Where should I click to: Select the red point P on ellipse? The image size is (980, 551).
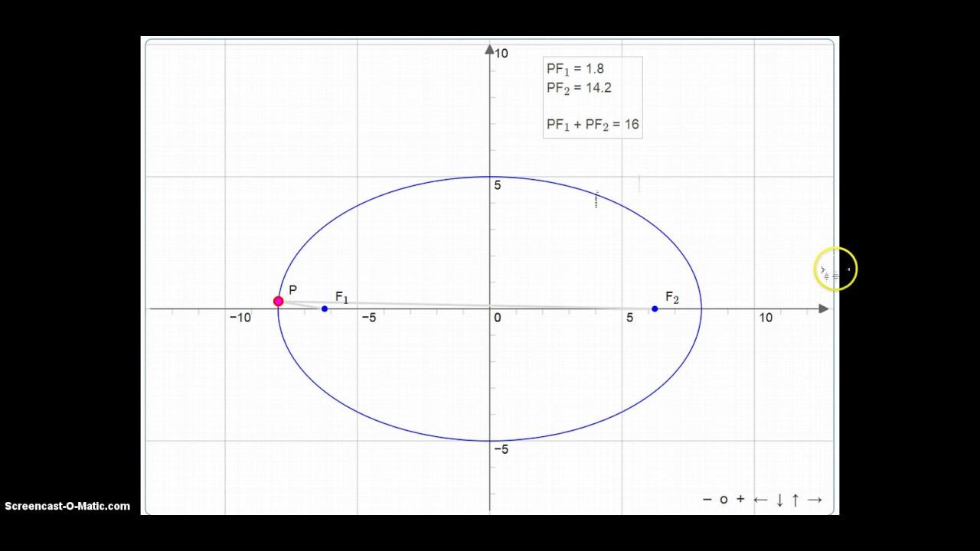pyautogui.click(x=278, y=302)
